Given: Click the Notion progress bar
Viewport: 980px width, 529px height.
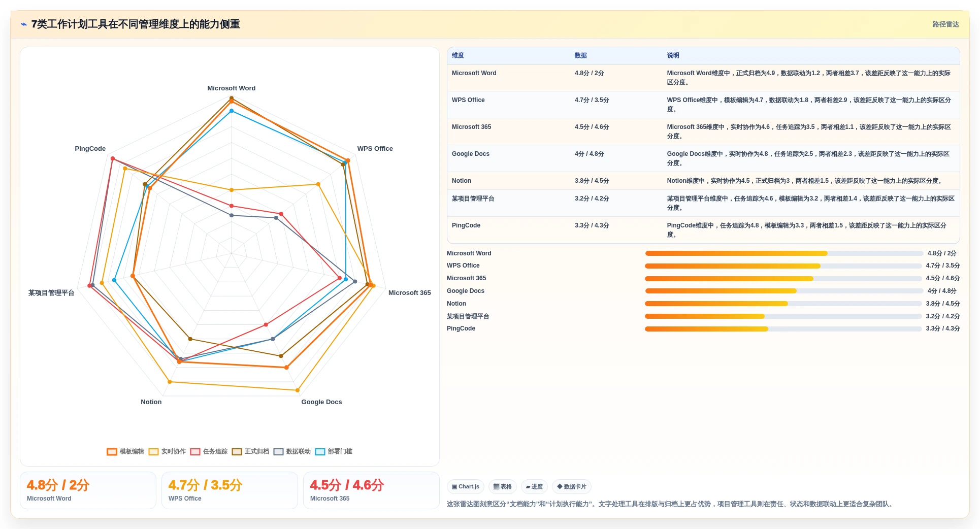Looking at the screenshot, I should 783,304.
